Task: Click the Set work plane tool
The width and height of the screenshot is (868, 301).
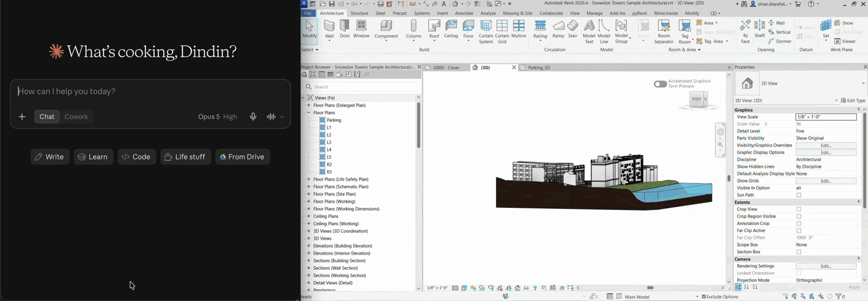Action: 826,29
